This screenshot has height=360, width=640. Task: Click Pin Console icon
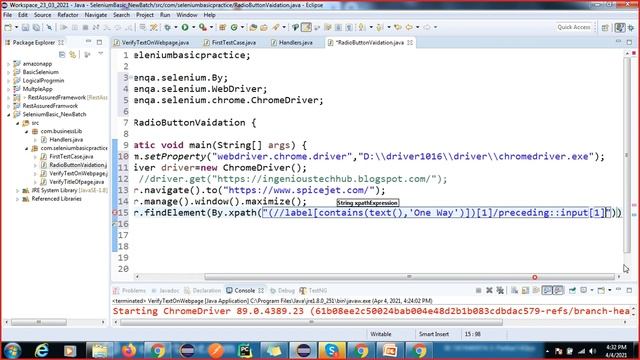572,290
